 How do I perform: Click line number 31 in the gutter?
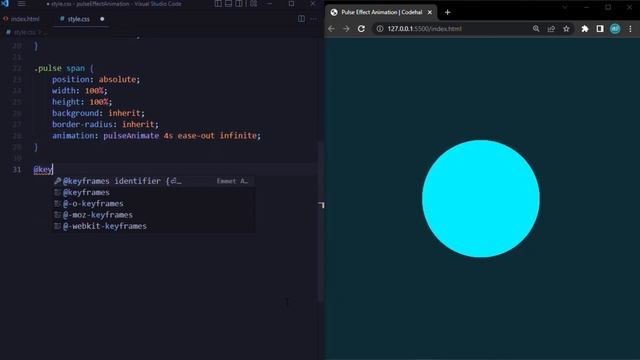[17, 169]
